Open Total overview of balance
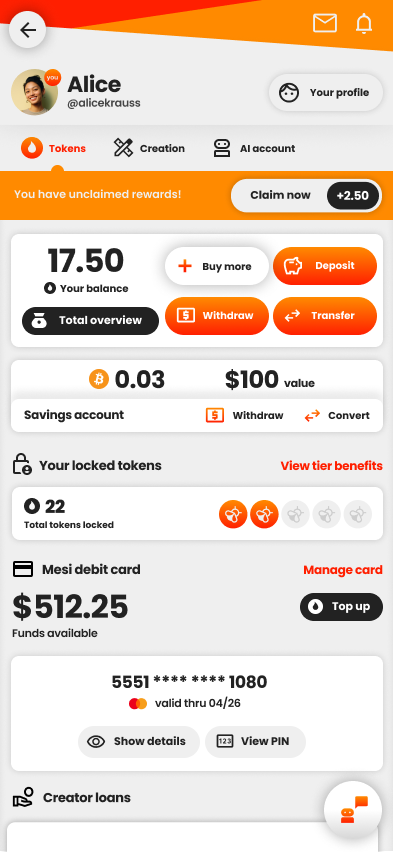 [90, 320]
